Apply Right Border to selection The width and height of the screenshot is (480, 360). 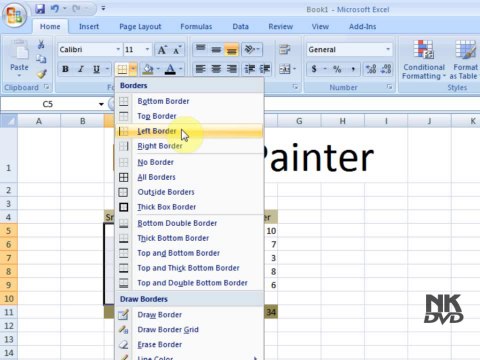coord(189,146)
